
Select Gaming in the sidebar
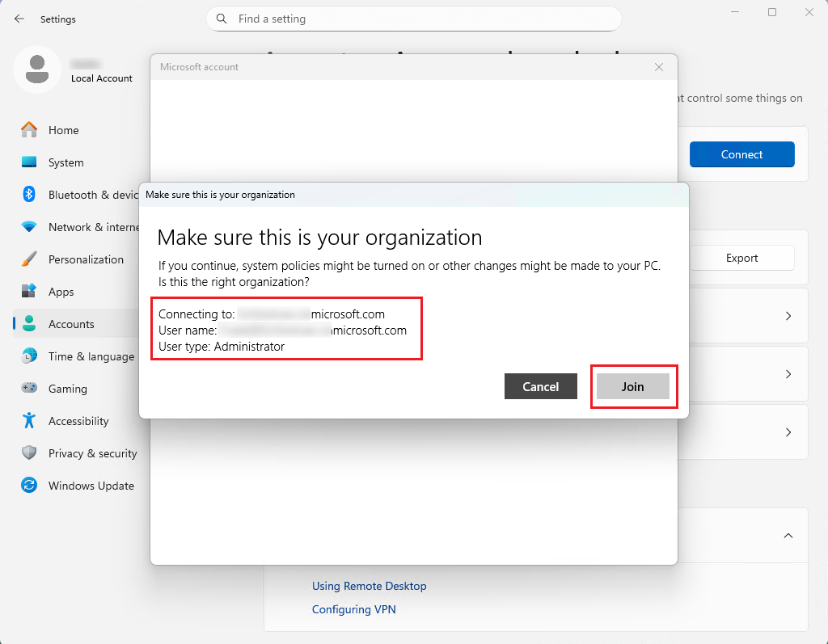(x=70, y=388)
